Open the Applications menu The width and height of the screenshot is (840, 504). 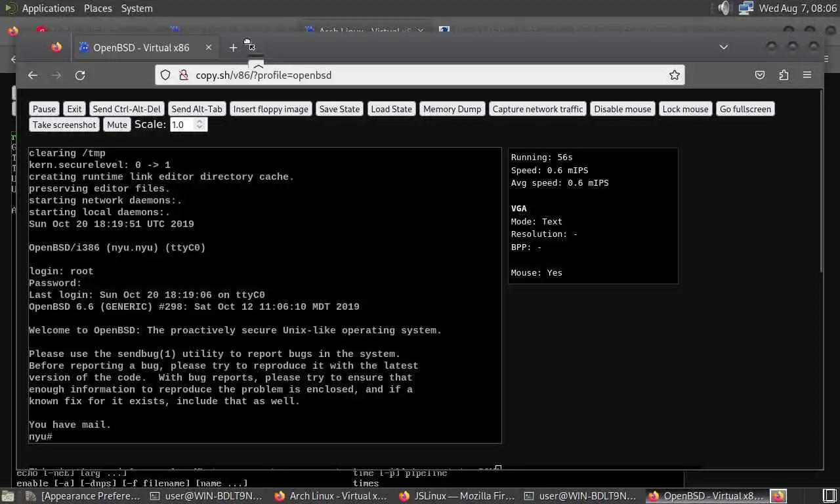[48, 9]
